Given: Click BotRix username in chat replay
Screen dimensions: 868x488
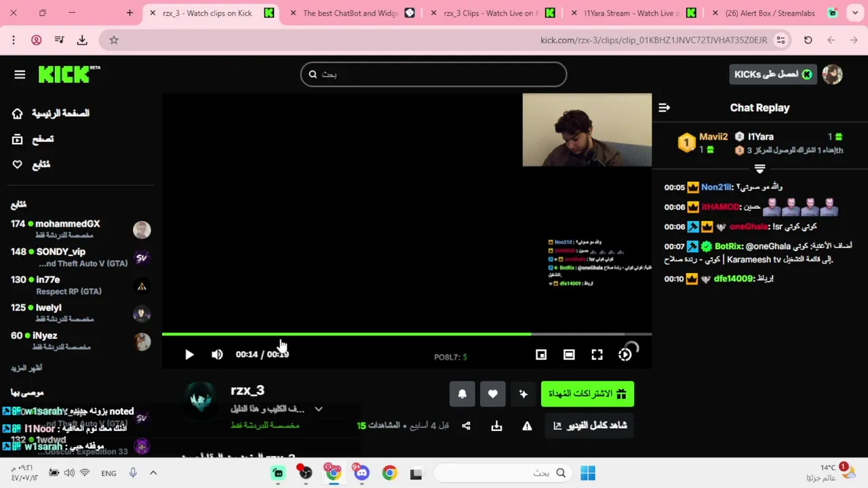Looking at the screenshot, I should point(728,246).
